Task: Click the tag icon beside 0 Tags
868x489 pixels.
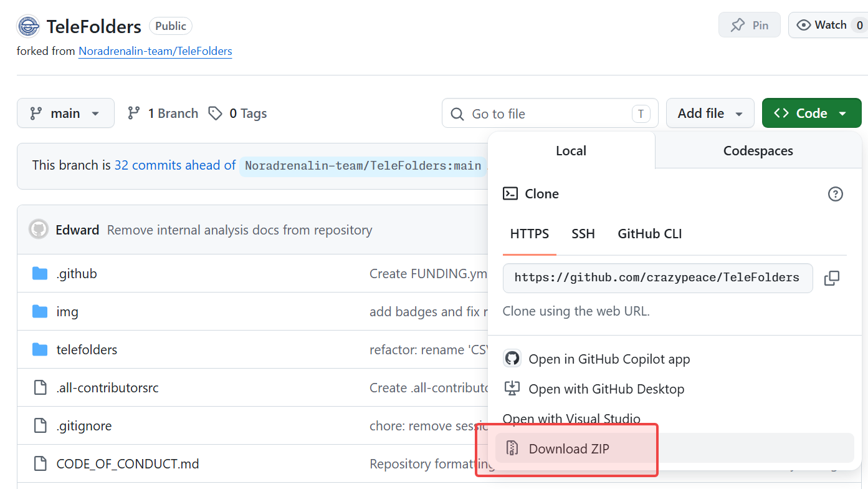Action: pos(215,114)
